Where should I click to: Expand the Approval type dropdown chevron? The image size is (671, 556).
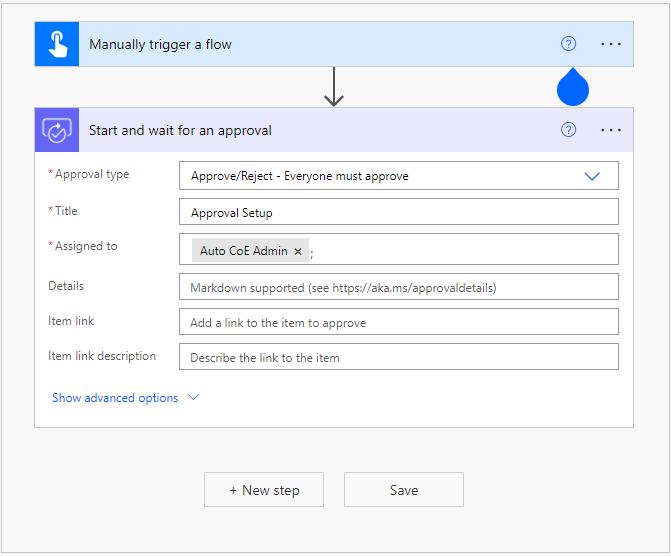592,176
